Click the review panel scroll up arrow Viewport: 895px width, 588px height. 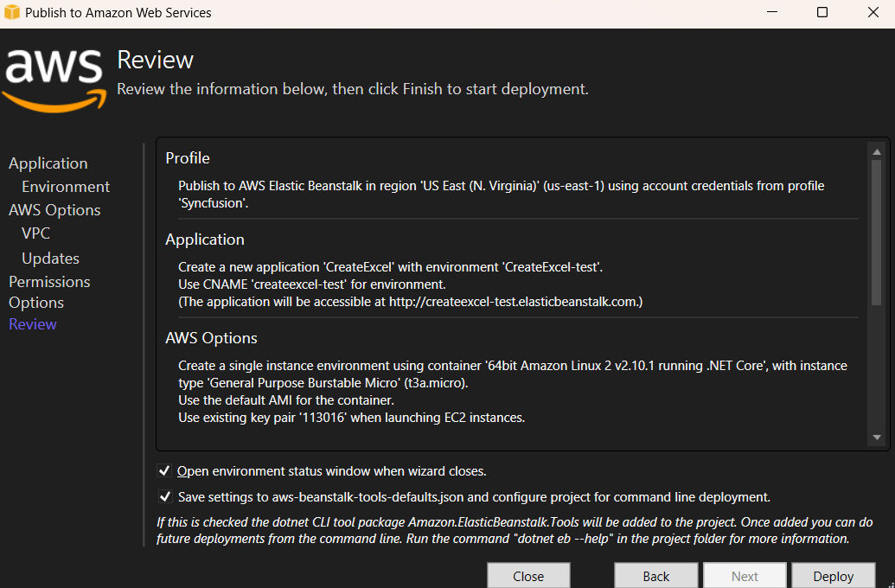[877, 152]
